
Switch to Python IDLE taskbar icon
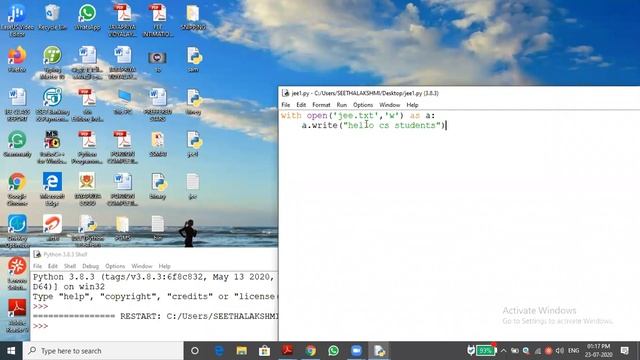coord(379,351)
